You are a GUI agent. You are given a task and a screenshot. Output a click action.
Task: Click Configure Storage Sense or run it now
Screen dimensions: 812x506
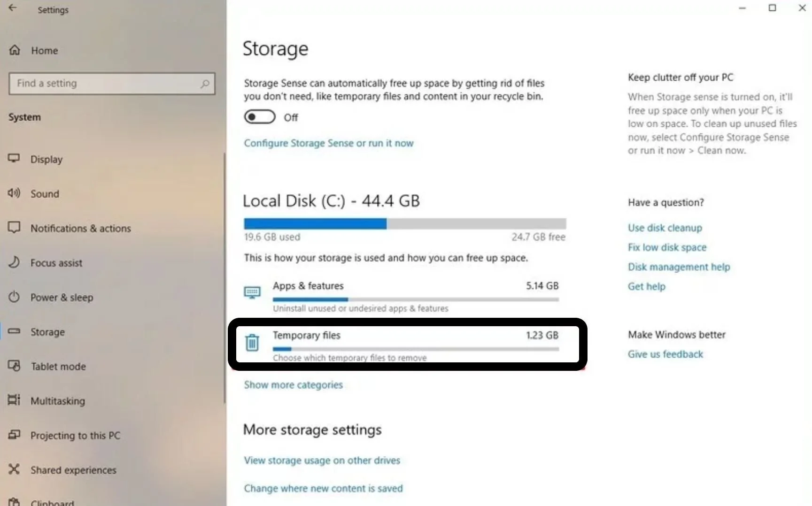point(329,143)
